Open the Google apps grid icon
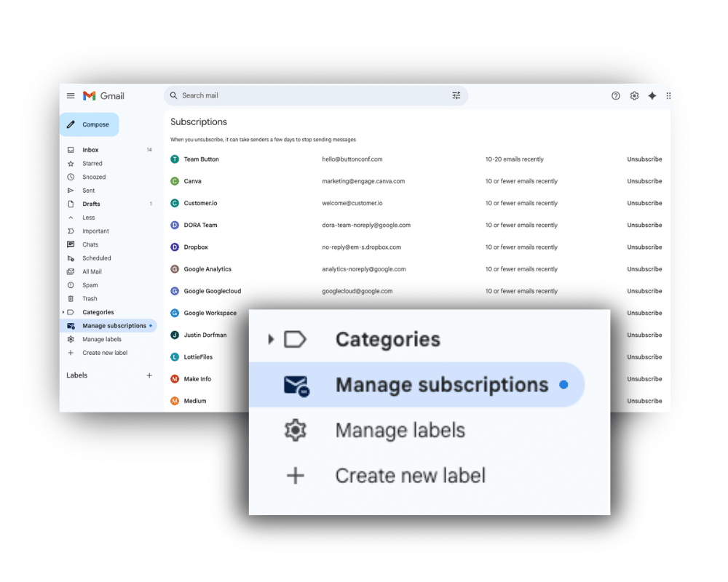728x582 pixels. coord(668,96)
